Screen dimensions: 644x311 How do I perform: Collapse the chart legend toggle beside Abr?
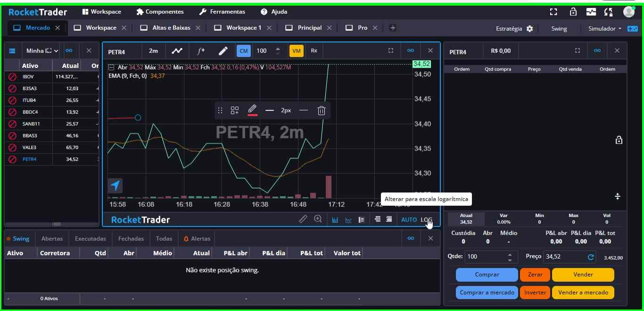click(x=111, y=67)
